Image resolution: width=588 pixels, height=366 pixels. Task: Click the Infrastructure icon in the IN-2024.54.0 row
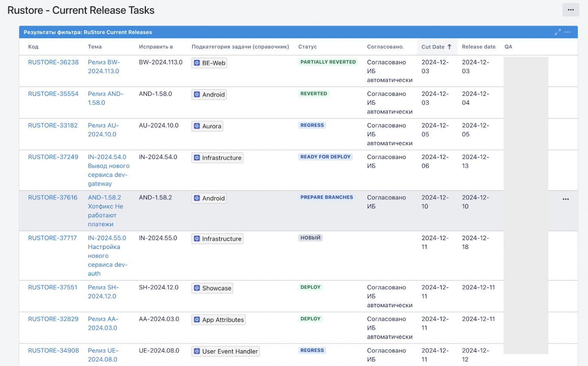pyautogui.click(x=197, y=158)
